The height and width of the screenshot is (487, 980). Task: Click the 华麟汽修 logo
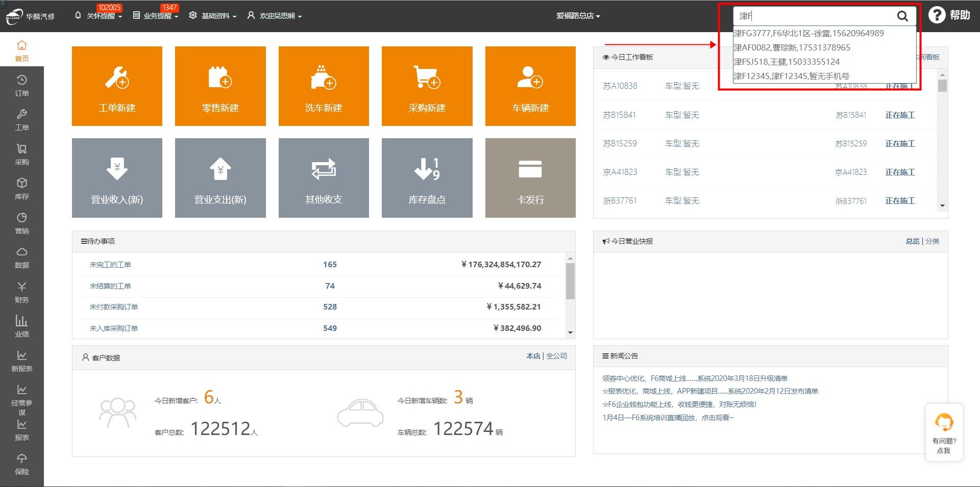30,16
